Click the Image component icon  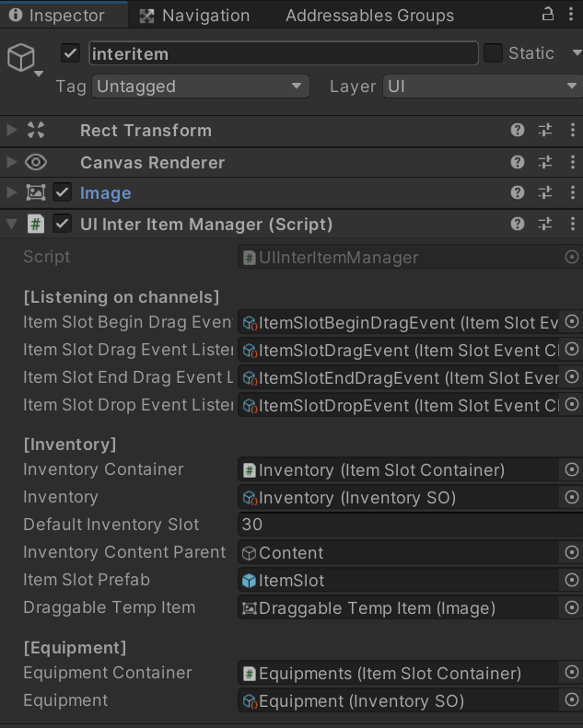[x=36, y=192]
